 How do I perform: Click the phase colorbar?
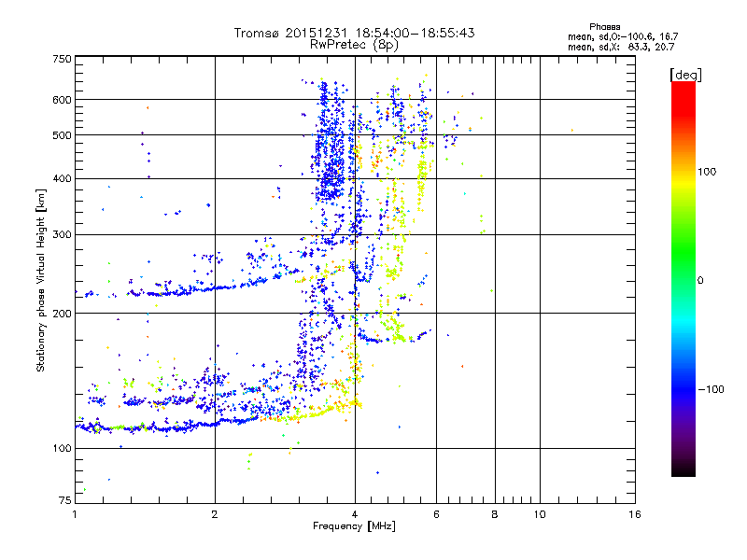684,278
